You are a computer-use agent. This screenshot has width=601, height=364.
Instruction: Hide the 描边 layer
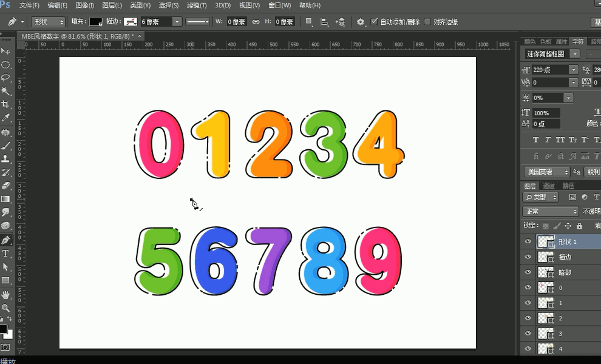click(528, 257)
